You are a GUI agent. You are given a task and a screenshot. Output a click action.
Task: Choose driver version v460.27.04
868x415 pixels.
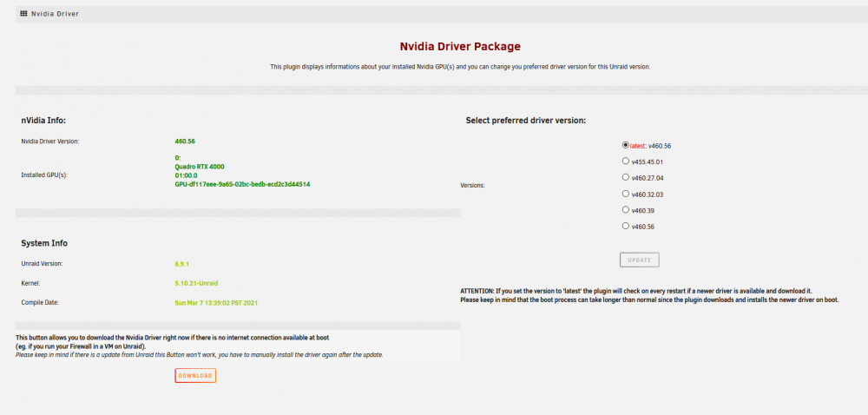click(x=626, y=177)
